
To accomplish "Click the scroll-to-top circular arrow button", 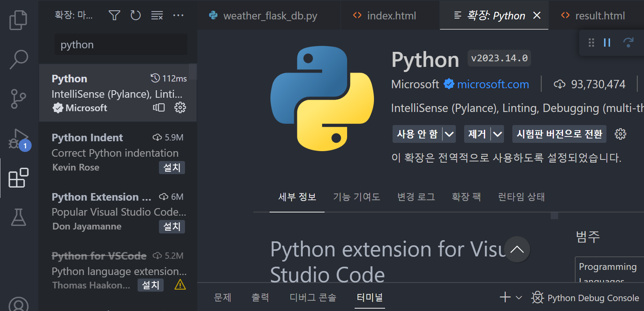I will pos(517,249).
